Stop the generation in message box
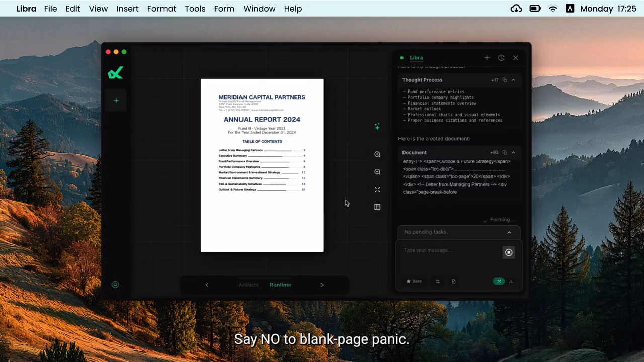 [x=509, y=252]
